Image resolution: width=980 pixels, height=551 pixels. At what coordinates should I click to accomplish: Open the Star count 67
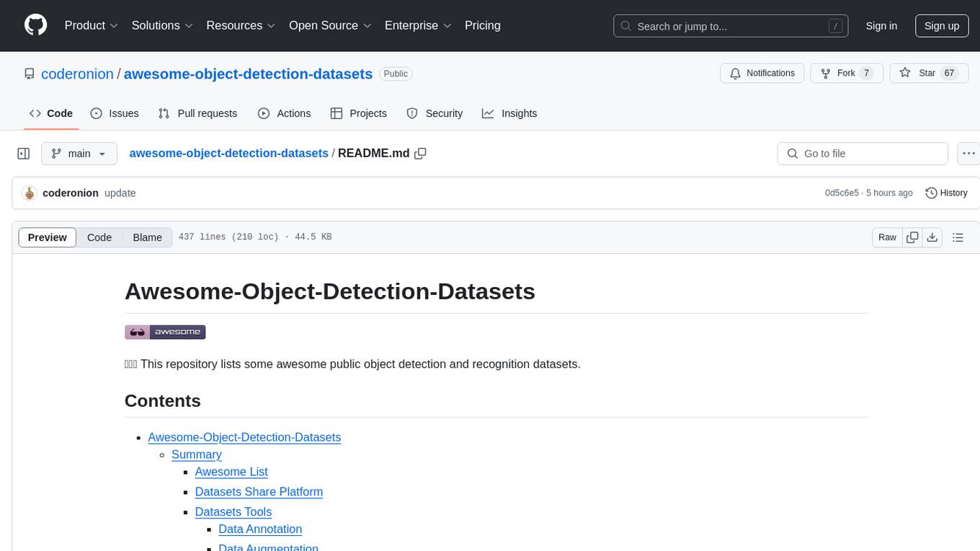tap(949, 74)
